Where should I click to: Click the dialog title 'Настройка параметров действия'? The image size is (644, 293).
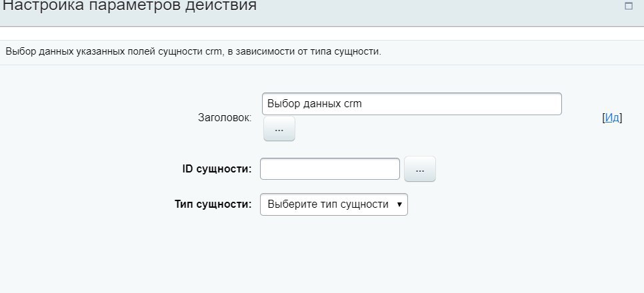[x=129, y=6]
